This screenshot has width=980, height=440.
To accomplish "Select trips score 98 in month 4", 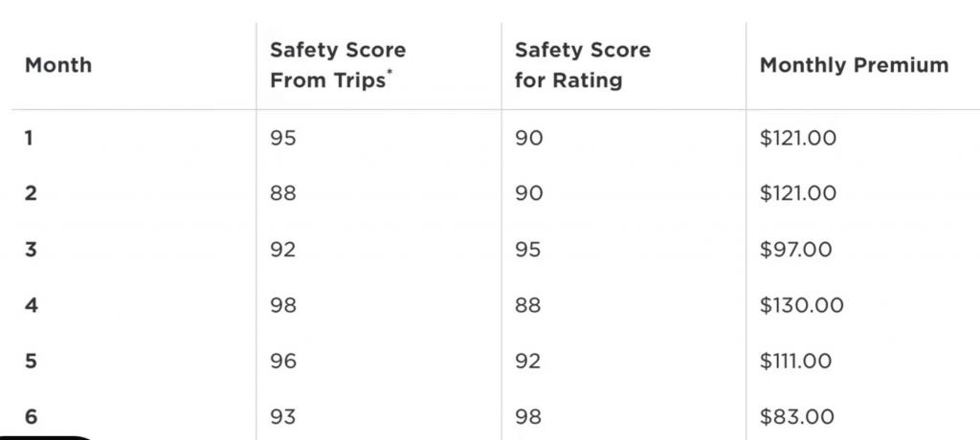I will 283,305.
